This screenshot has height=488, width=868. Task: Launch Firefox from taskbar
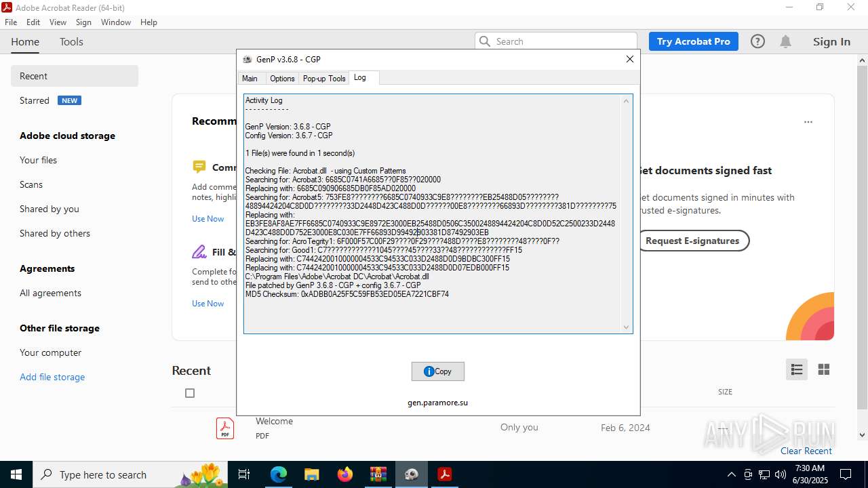coord(344,474)
